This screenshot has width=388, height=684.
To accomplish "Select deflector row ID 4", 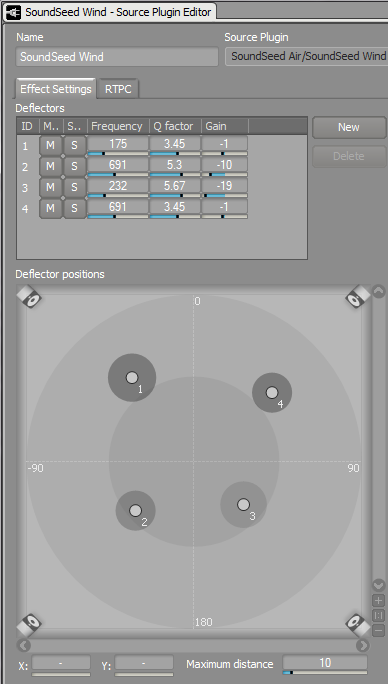I will coord(25,209).
